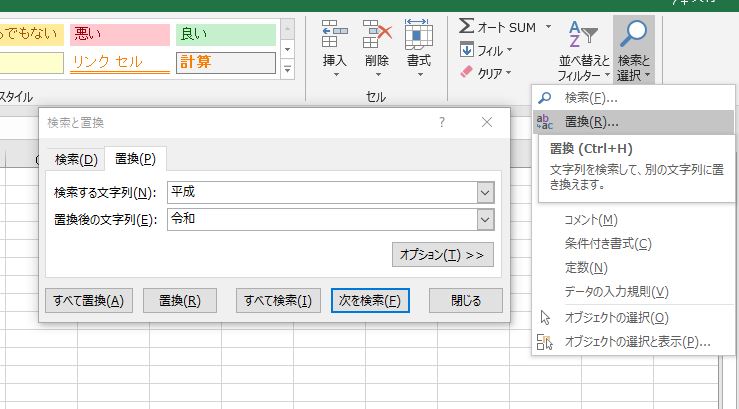Click the 置換(R) button in dialog
This screenshot has width=739, height=409.
click(180, 301)
